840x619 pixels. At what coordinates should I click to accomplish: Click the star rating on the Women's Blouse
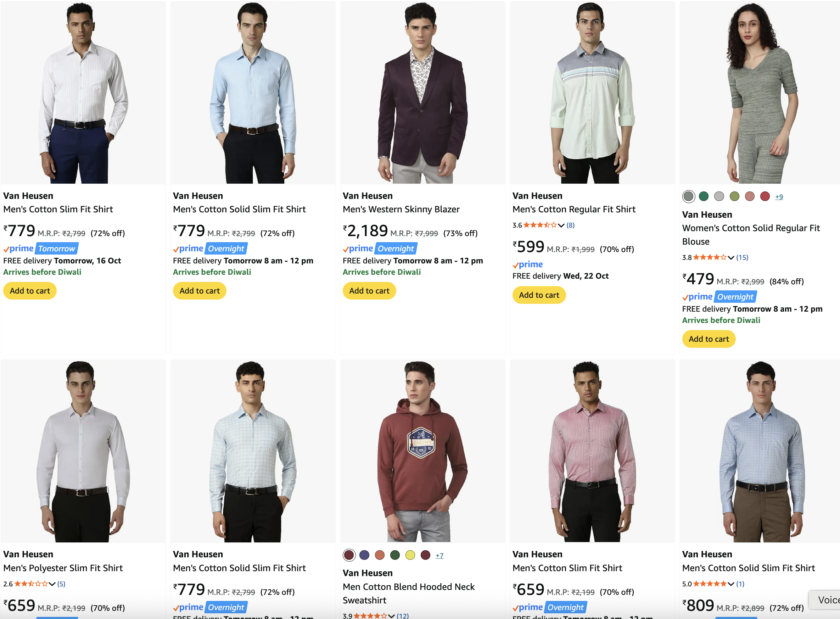coord(709,257)
